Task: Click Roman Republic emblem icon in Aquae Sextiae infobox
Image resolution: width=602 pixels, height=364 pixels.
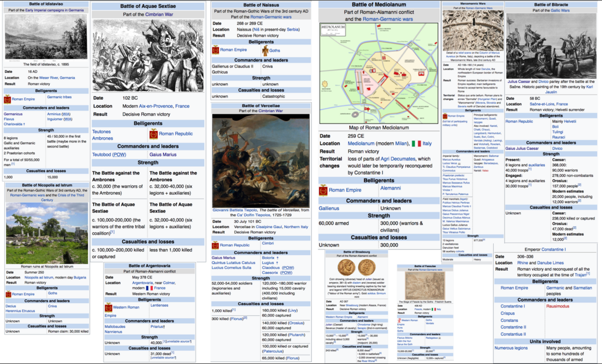Action: tap(153, 134)
